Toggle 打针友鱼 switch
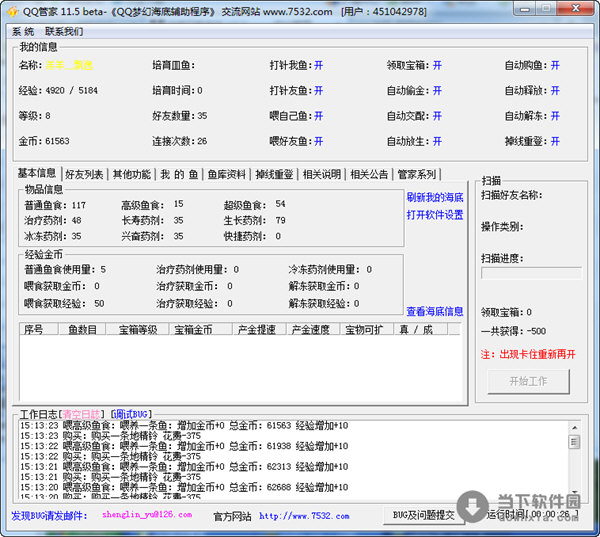Screen dimensions: 600x537 click(319, 91)
